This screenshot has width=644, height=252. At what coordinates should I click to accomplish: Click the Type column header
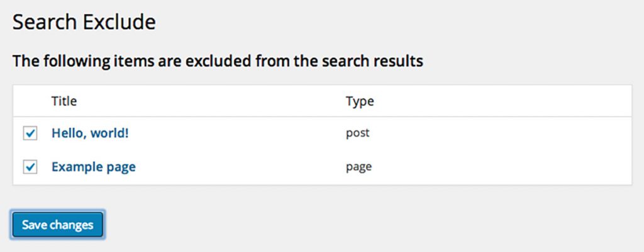(x=360, y=101)
